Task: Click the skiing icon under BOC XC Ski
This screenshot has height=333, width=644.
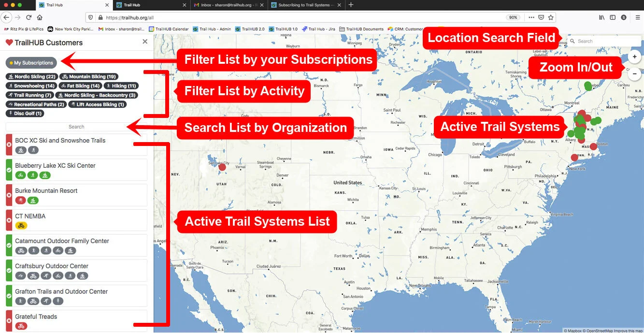Action: click(x=21, y=150)
